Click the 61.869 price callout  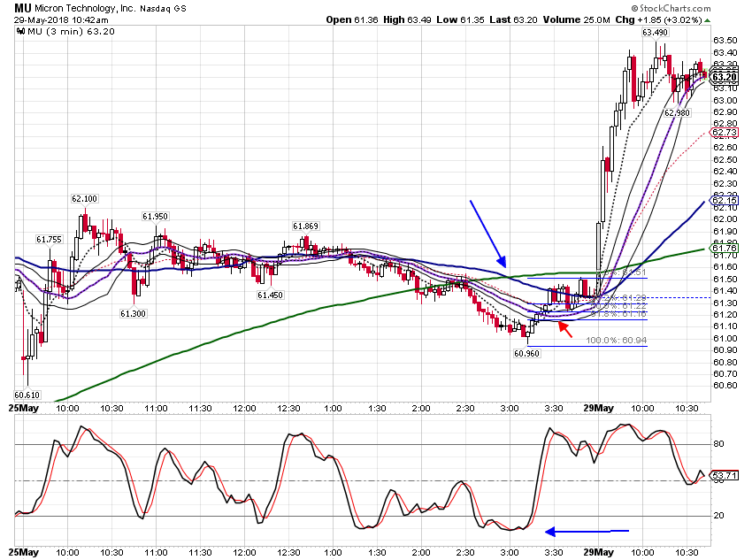coord(305,226)
